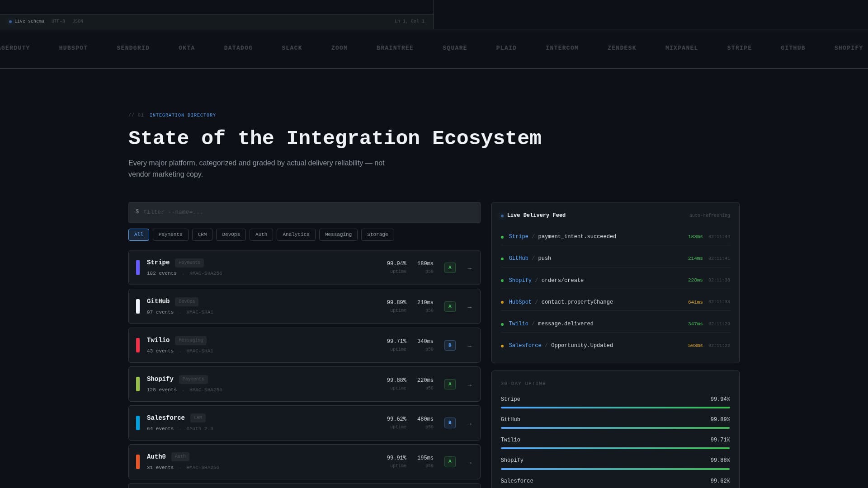This screenshot has width=868, height=488.
Task: Open the Stripe link in the Live Delivery Feed
Action: [x=519, y=236]
